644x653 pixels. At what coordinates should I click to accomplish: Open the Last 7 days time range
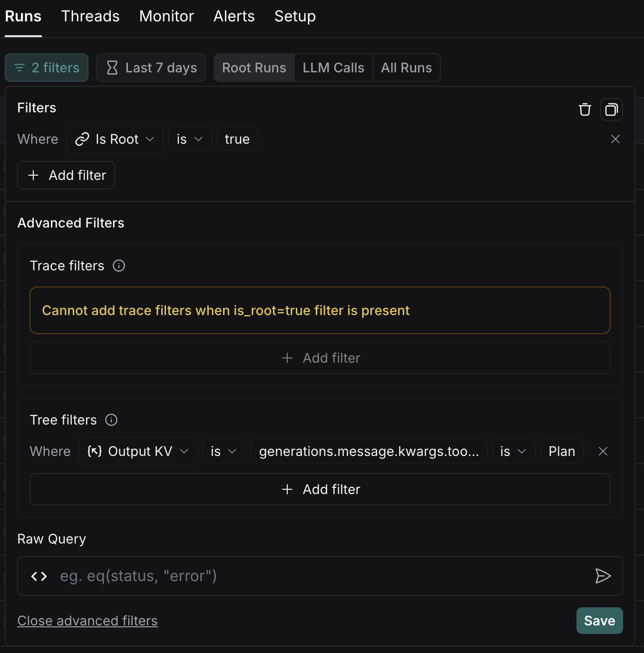151,68
